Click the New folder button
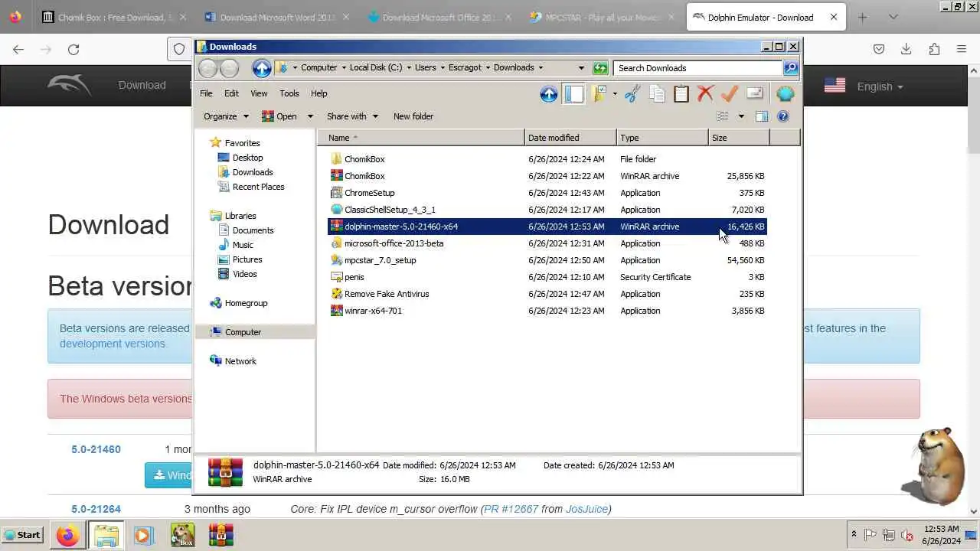 point(413,116)
